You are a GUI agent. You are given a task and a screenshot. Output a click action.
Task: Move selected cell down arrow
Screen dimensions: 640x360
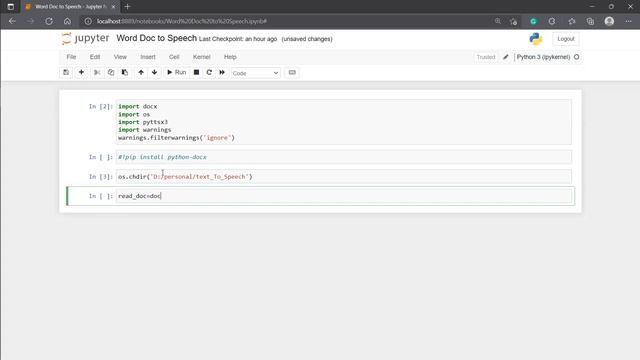coord(154,73)
